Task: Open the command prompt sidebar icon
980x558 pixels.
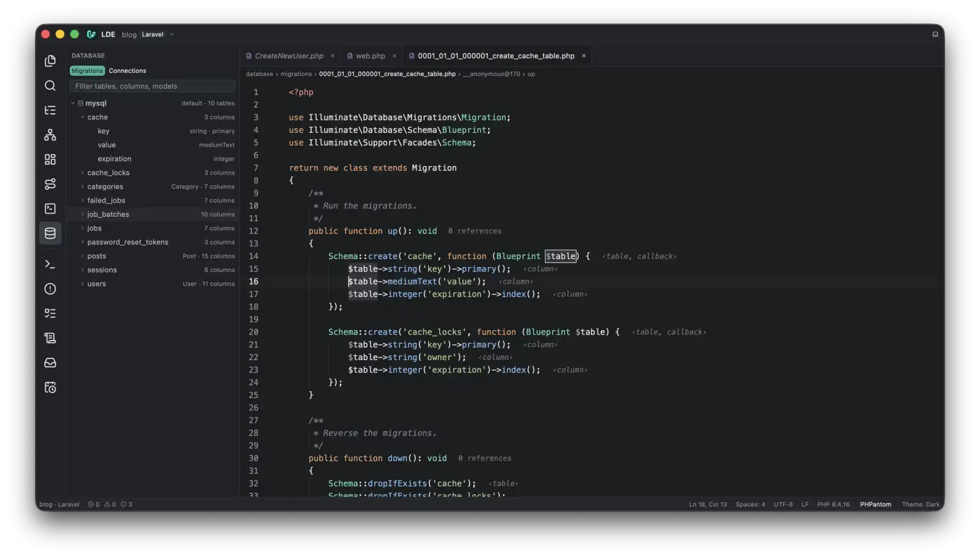Action: click(50, 264)
